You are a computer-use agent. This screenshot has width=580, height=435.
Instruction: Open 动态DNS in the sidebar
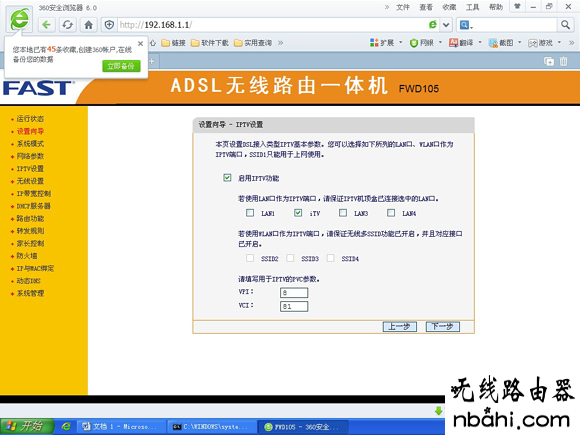28,281
